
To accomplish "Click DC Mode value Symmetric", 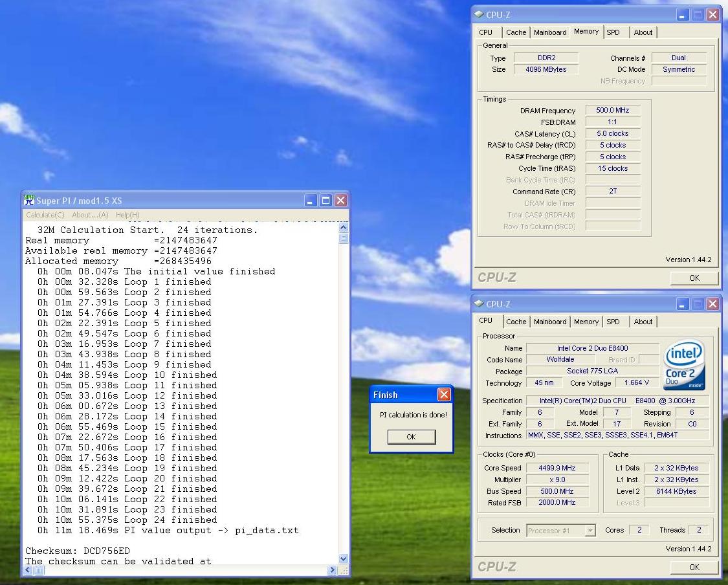I will [x=679, y=70].
